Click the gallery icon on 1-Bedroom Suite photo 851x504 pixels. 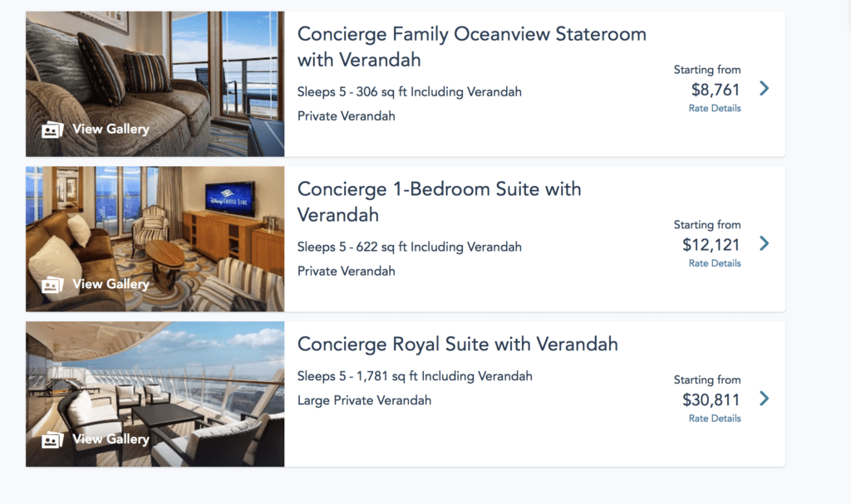(52, 285)
